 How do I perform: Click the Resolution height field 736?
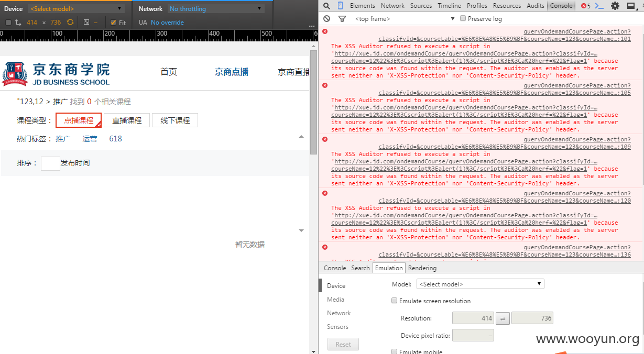pos(532,318)
